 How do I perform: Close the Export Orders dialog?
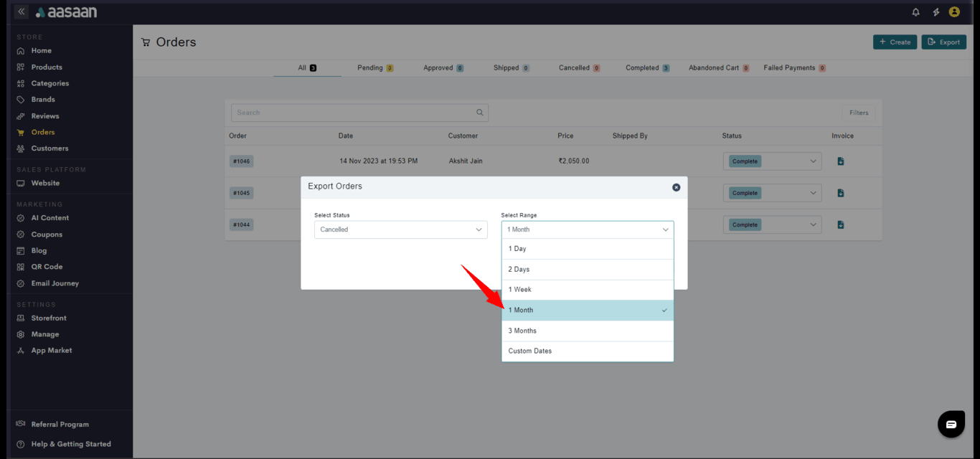pos(676,187)
